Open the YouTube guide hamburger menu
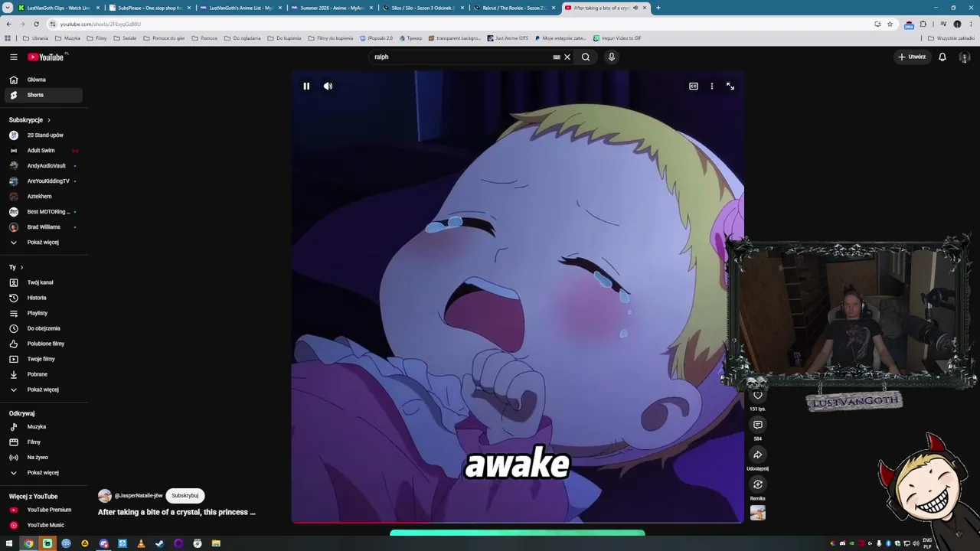 14,57
